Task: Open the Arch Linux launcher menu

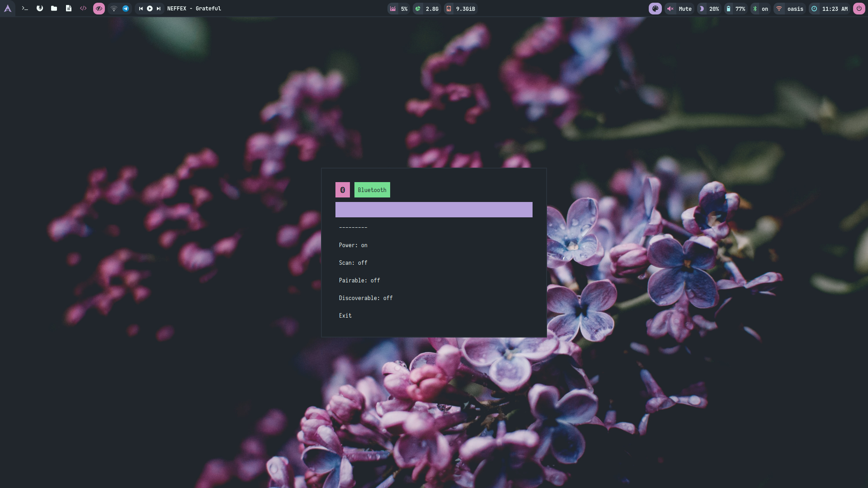Action: (x=8, y=9)
